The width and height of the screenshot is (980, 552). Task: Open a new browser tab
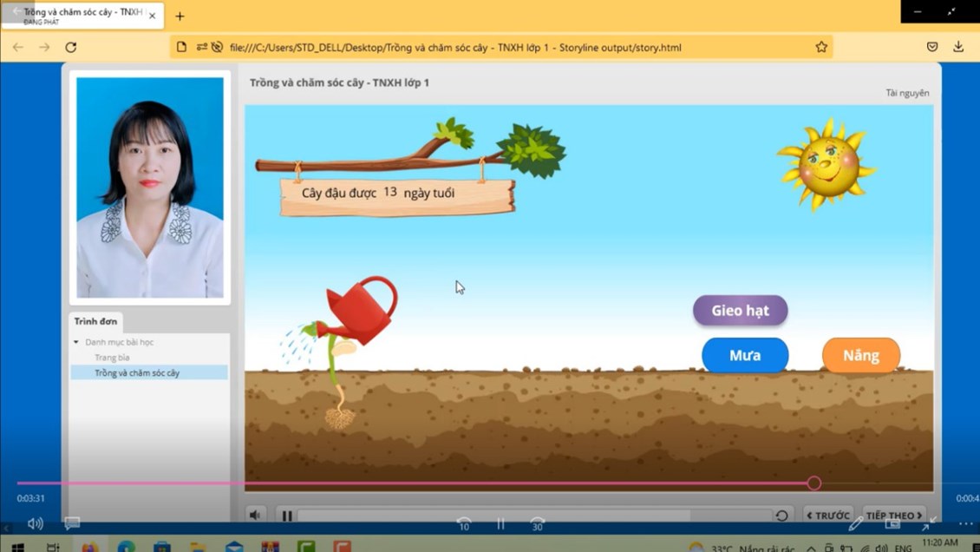click(x=180, y=16)
